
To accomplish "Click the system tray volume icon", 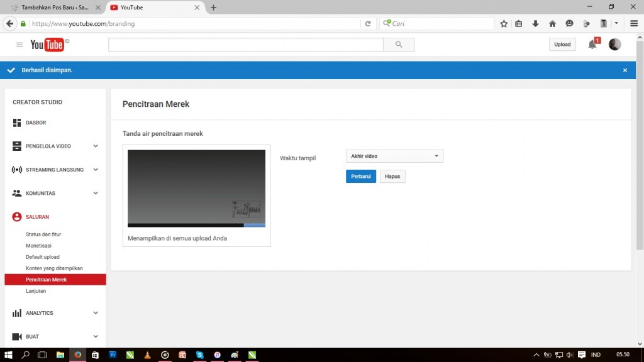I will pyautogui.click(x=570, y=355).
